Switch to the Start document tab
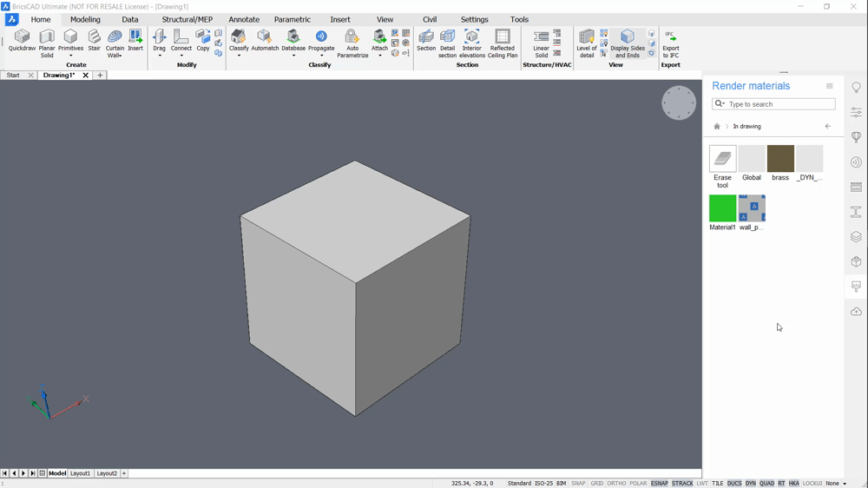The height and width of the screenshot is (488, 868). (13, 75)
